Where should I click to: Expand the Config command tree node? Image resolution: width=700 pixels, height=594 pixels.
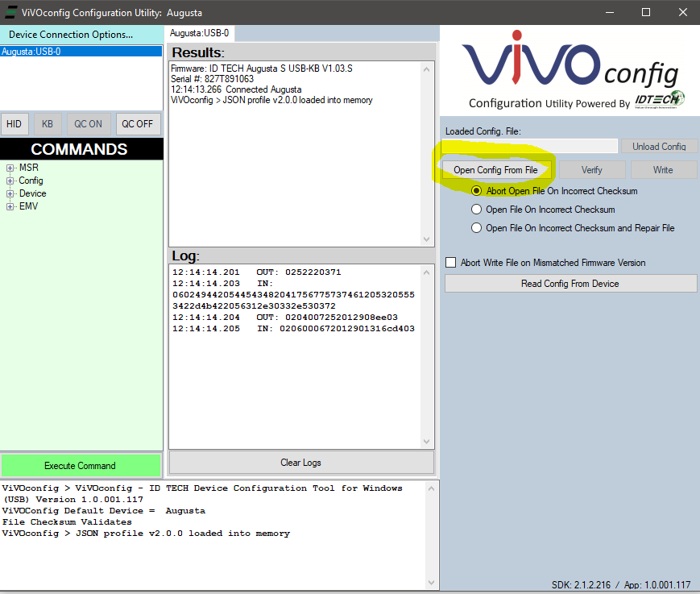[x=10, y=181]
